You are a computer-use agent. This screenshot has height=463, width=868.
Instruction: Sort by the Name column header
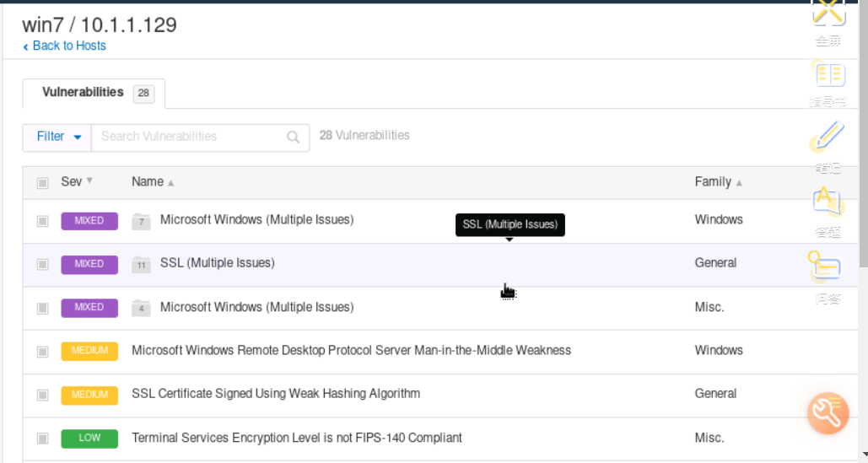pos(148,182)
